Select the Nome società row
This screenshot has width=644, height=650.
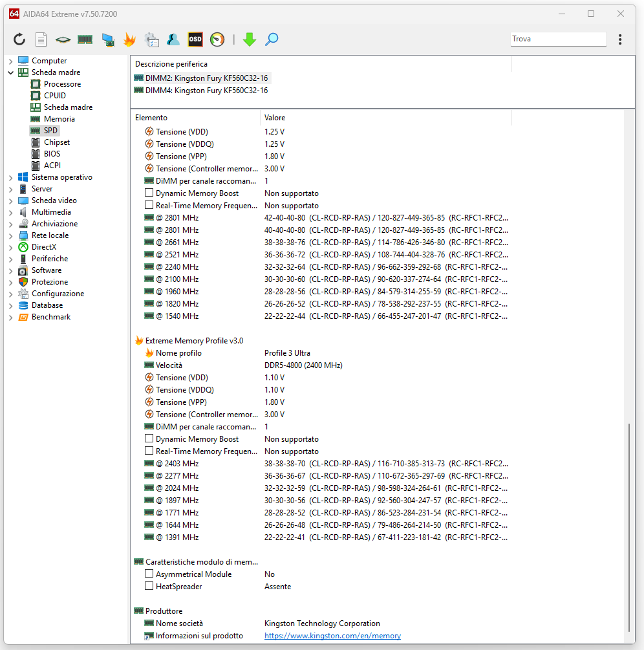pyautogui.click(x=321, y=623)
